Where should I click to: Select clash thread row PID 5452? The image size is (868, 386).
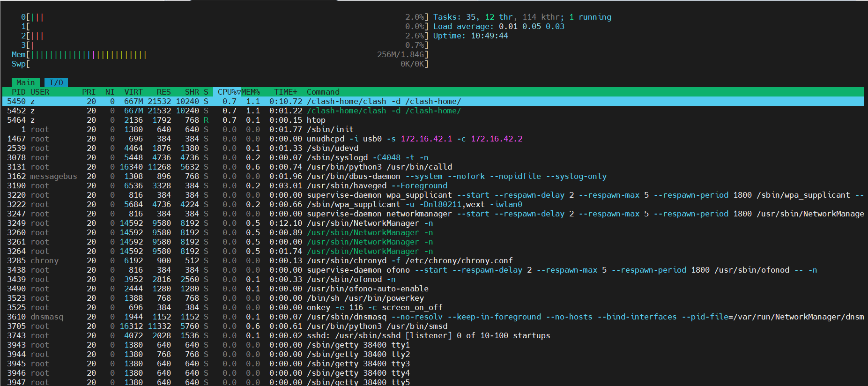(433, 111)
